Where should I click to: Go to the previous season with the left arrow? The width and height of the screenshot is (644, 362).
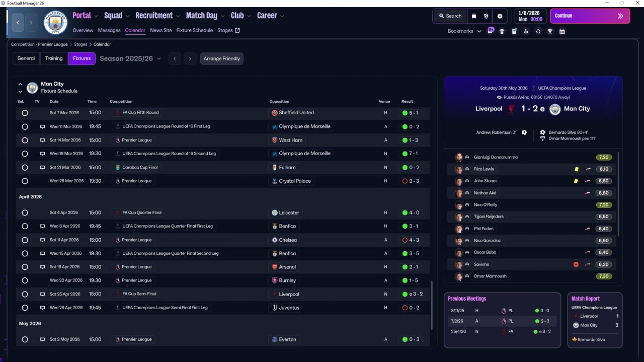coord(175,58)
